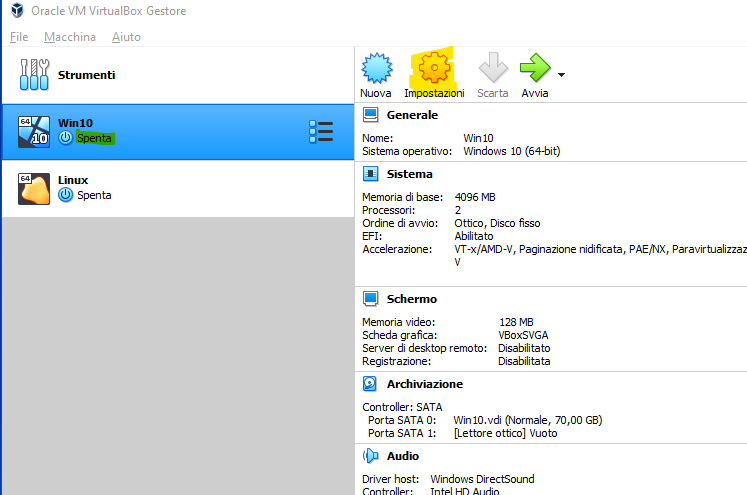The image size is (747, 495).
Task: Click the Schermo display icon
Action: click(370, 299)
